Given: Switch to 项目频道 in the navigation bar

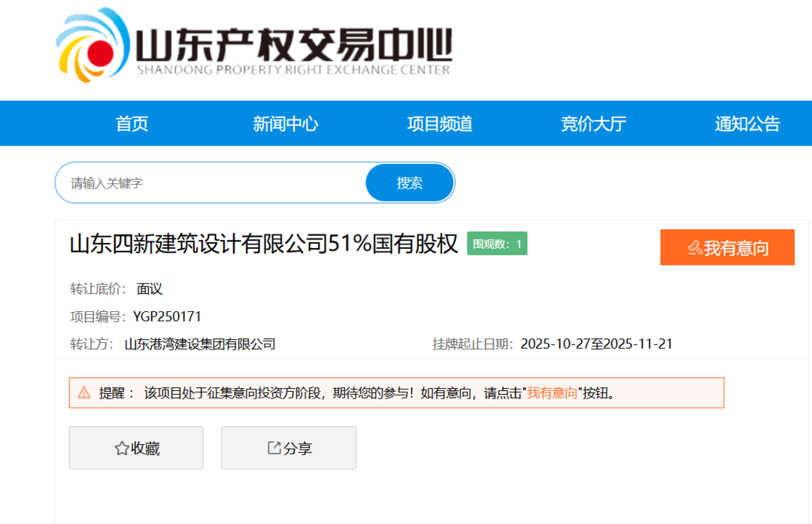Looking at the screenshot, I should click(x=440, y=124).
